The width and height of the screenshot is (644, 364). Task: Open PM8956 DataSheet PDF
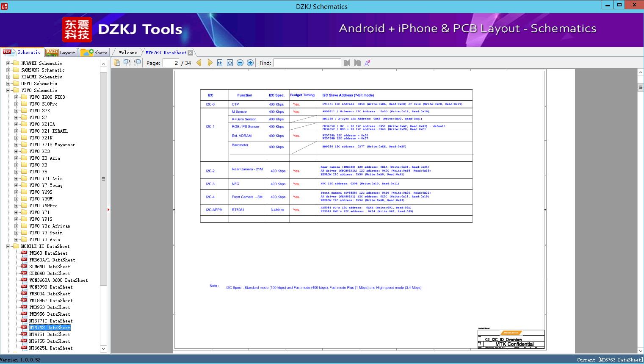[50, 314]
